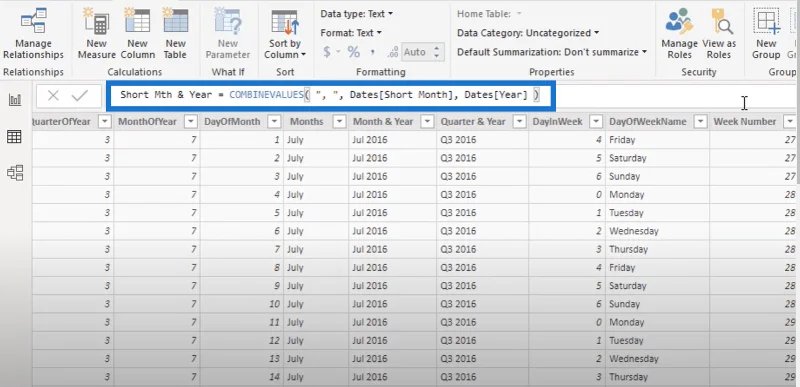
Task: Click the July Months cell in day 9 row
Action: (316, 286)
